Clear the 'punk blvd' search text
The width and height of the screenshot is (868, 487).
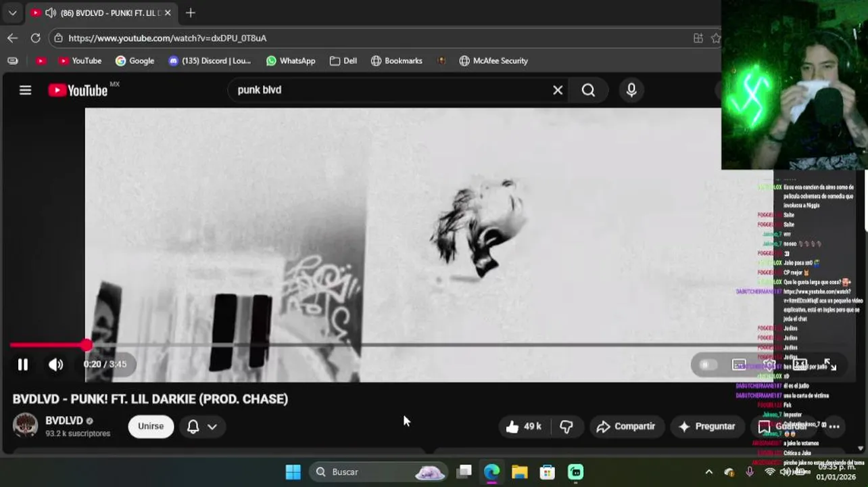[558, 90]
